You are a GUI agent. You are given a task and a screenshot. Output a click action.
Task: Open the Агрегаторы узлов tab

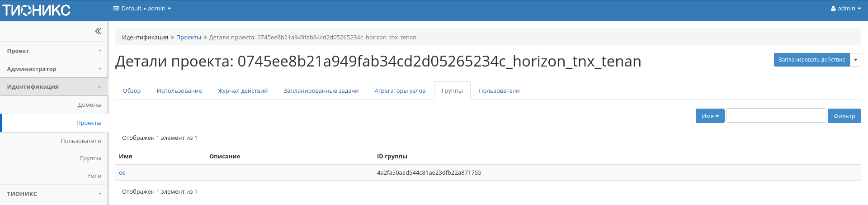pos(400,91)
